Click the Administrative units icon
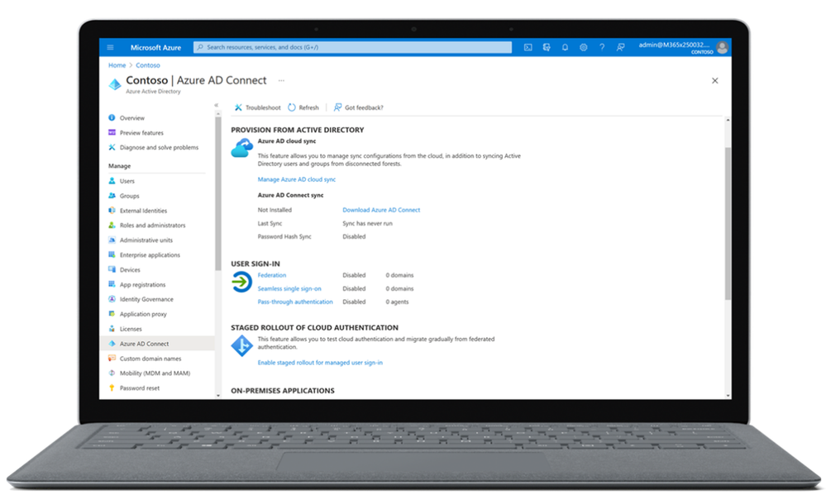This screenshot has height=504, width=826. [112, 240]
